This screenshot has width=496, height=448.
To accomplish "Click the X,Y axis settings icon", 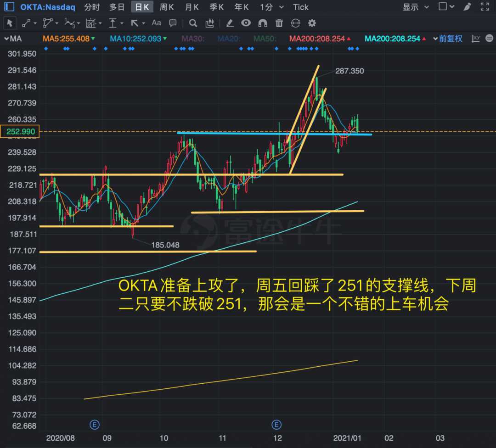I will pyautogui.click(x=475, y=39).
